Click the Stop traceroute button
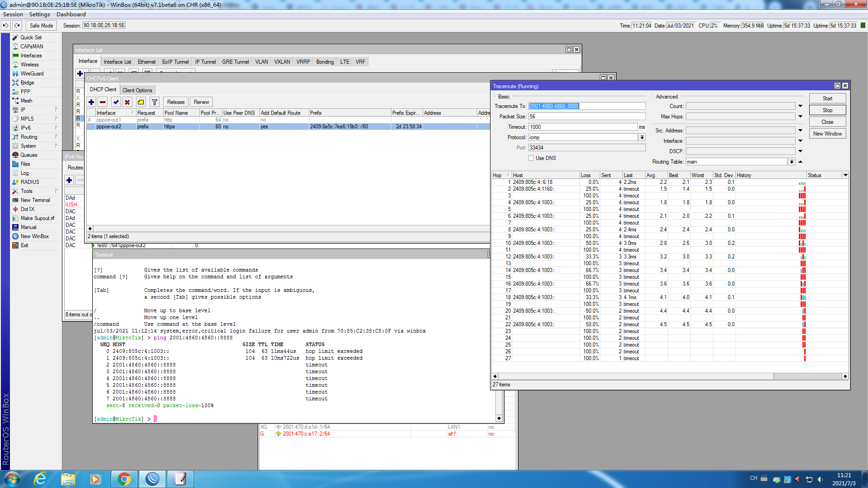868x488 pixels. pyautogui.click(x=827, y=110)
